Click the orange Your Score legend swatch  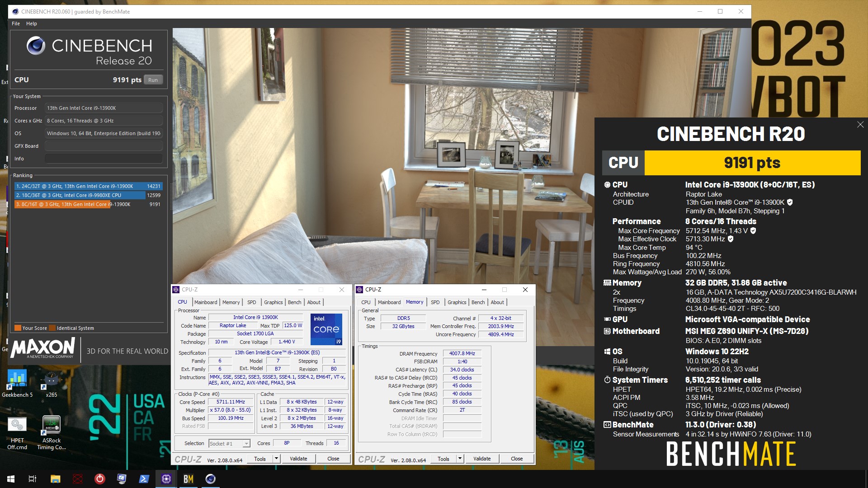(x=18, y=328)
